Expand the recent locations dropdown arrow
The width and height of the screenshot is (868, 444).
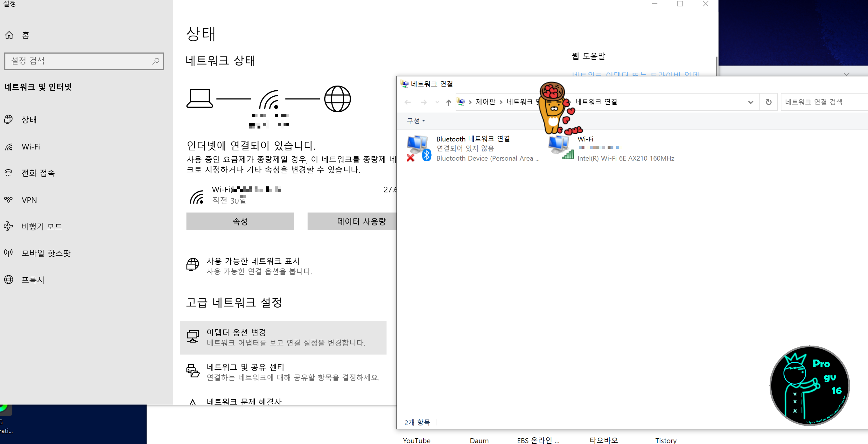point(437,102)
